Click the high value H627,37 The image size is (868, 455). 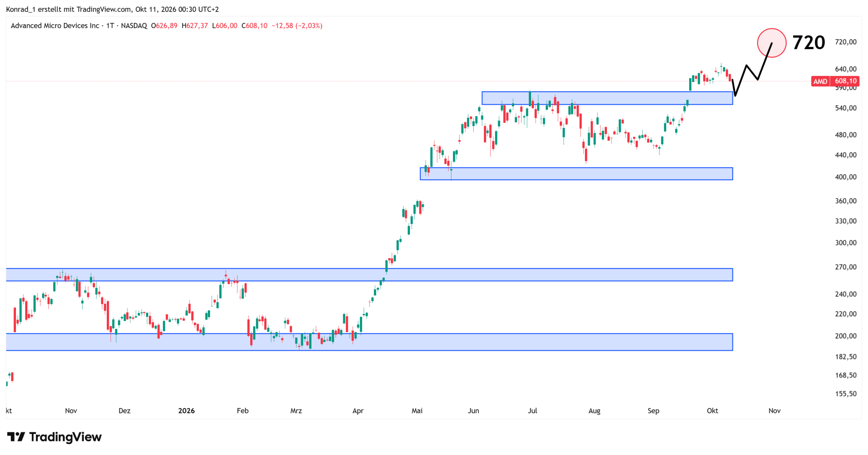pos(195,26)
